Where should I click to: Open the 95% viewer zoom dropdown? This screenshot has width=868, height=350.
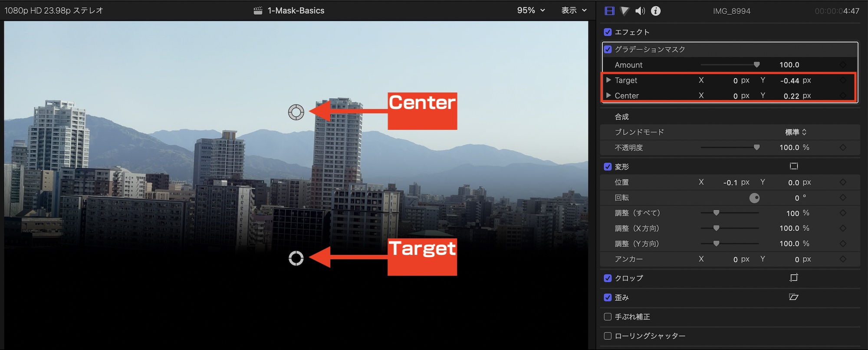531,10
